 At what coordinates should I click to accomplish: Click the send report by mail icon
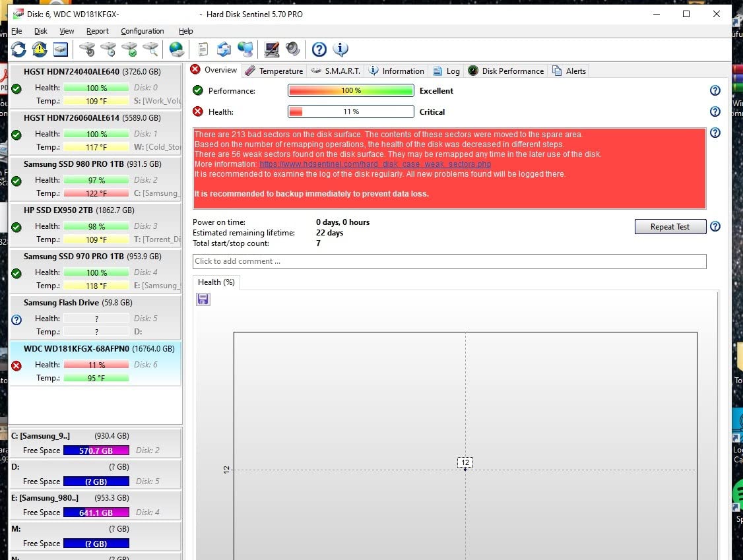click(224, 49)
